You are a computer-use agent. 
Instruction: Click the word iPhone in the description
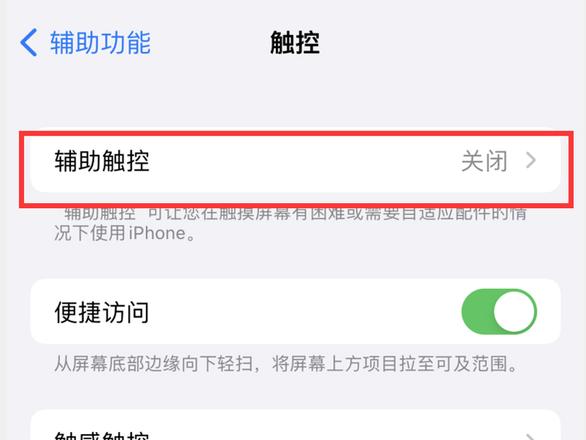(157, 233)
